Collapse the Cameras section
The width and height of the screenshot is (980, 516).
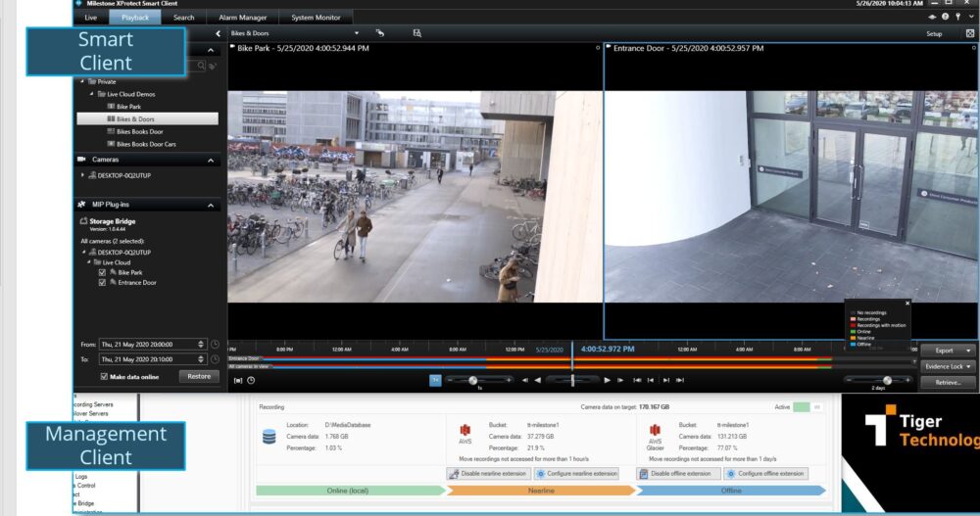pos(211,161)
